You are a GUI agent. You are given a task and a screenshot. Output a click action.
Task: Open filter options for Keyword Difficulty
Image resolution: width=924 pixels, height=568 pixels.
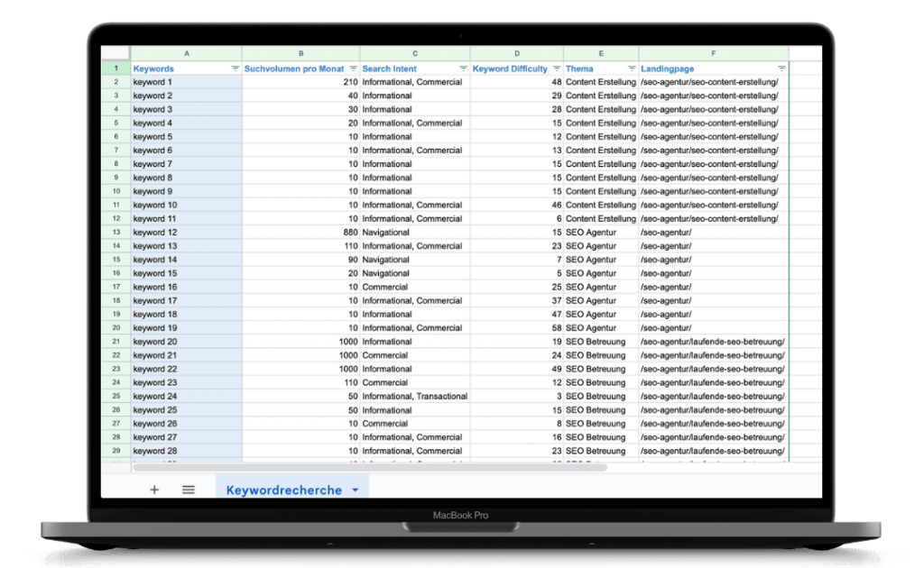pos(557,69)
